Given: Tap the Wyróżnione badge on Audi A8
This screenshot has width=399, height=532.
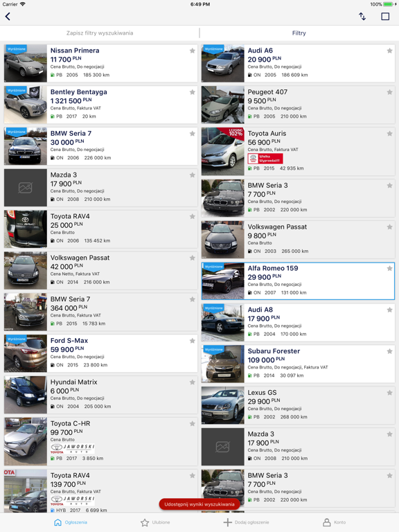Looking at the screenshot, I should [213, 308].
